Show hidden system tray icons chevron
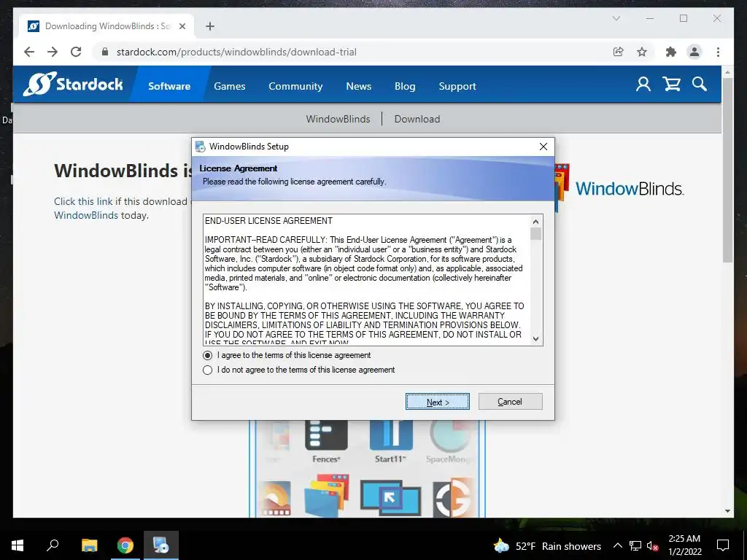This screenshot has height=560, width=747. [x=617, y=545]
